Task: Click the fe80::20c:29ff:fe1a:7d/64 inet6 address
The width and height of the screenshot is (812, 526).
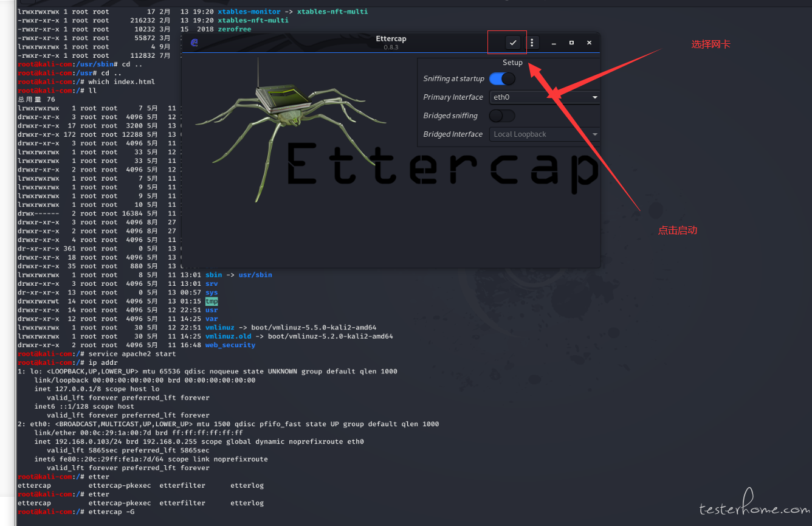Action: [109, 459]
